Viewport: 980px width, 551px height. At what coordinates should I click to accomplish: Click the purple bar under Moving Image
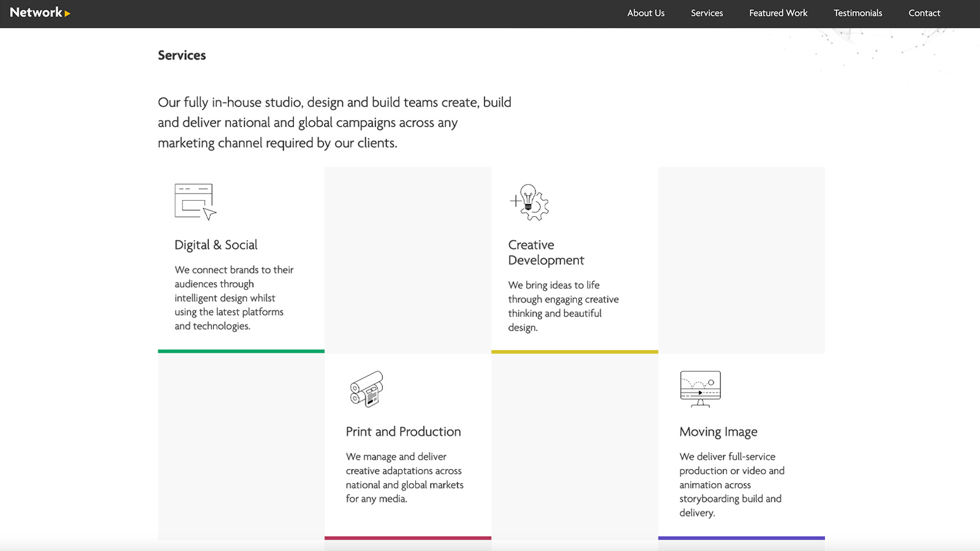click(x=741, y=538)
